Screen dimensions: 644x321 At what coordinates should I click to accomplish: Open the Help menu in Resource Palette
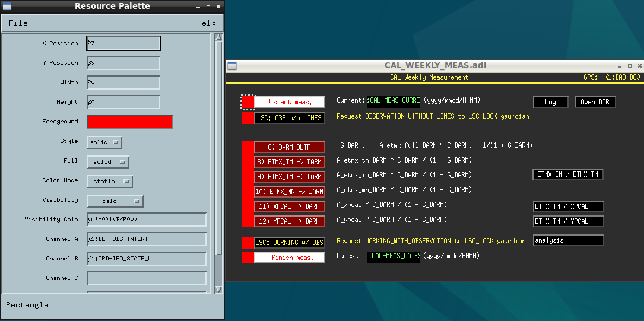[x=206, y=23]
